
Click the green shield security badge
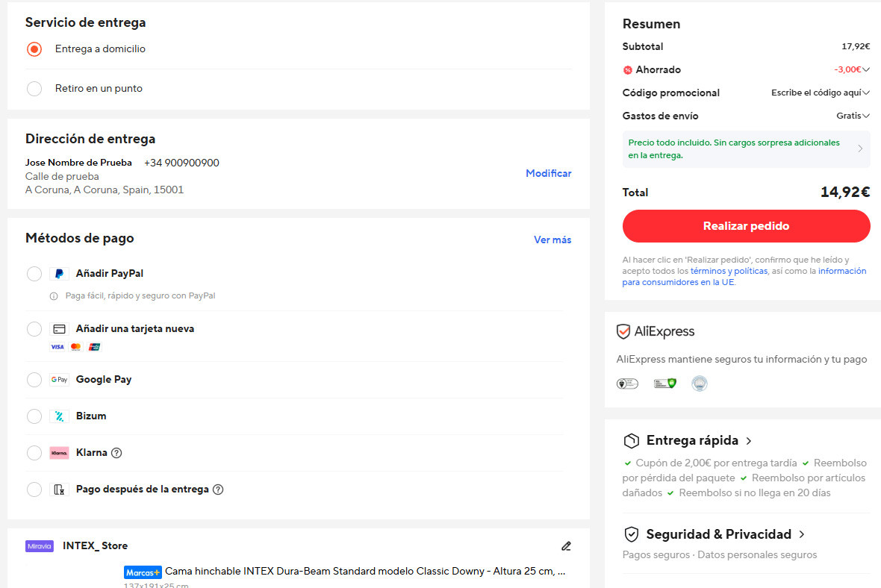pyautogui.click(x=664, y=384)
